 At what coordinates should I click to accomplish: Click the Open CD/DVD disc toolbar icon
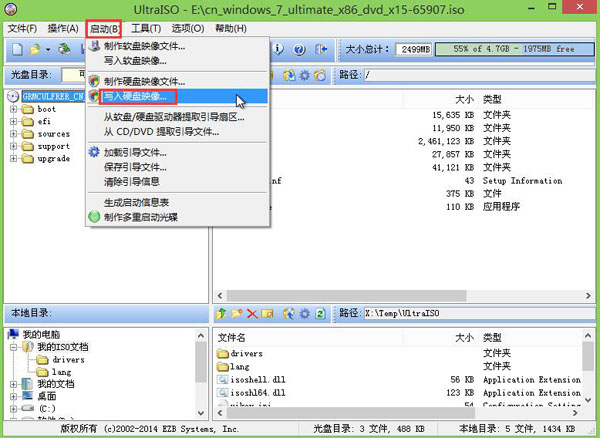click(x=64, y=49)
